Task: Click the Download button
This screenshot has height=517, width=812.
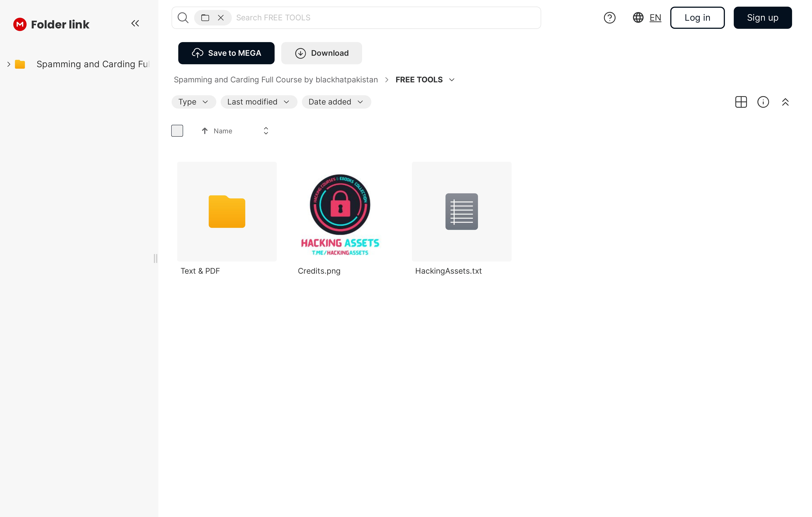Action: 322,53
